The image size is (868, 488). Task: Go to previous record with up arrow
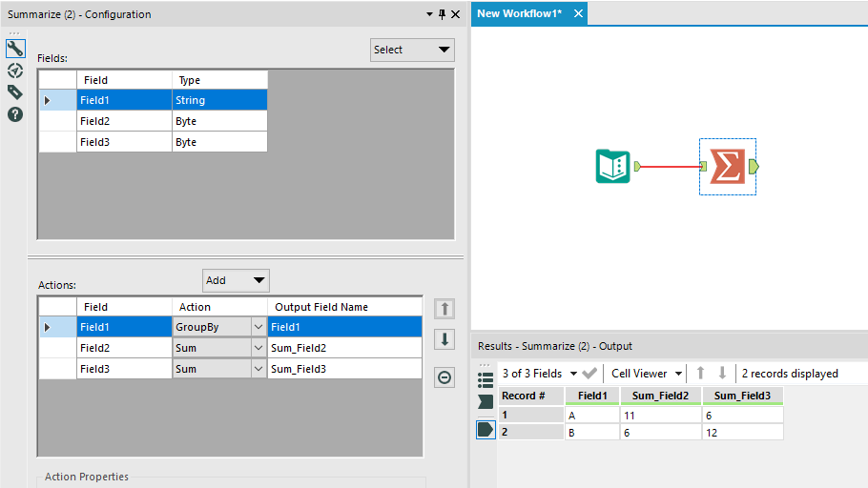(701, 374)
